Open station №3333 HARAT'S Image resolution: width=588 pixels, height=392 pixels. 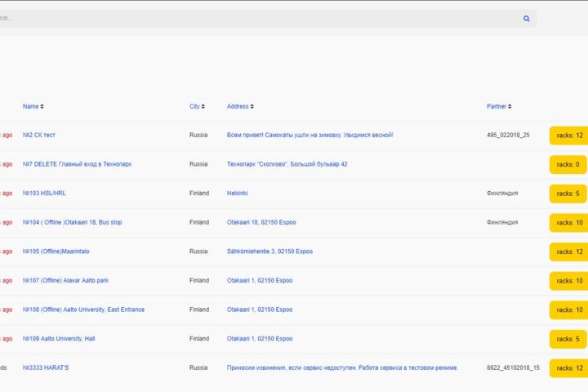[46, 367]
